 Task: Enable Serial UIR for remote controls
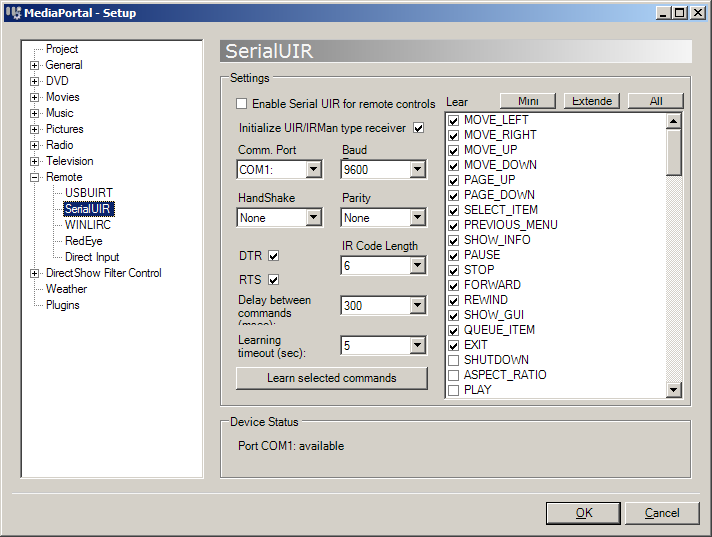(x=241, y=104)
